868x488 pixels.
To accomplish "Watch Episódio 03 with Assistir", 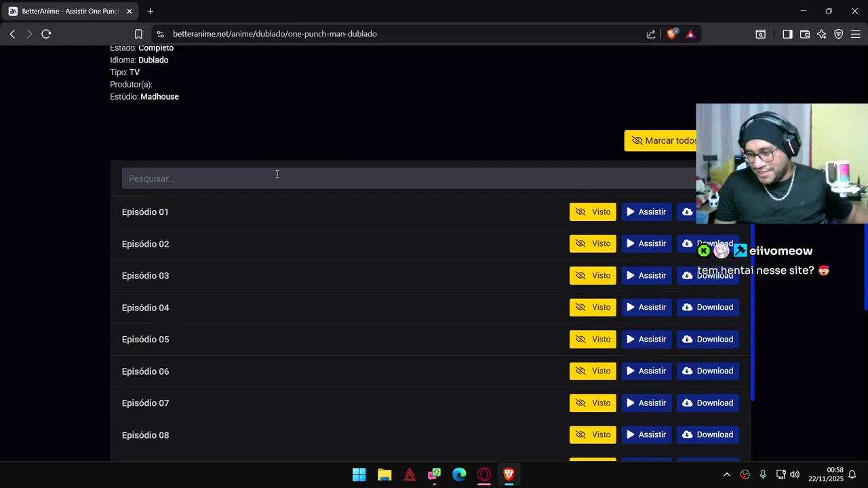I will pos(646,276).
